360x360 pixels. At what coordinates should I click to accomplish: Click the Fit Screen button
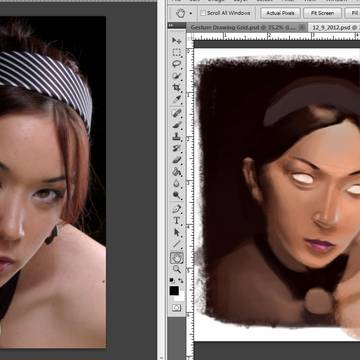click(x=322, y=13)
